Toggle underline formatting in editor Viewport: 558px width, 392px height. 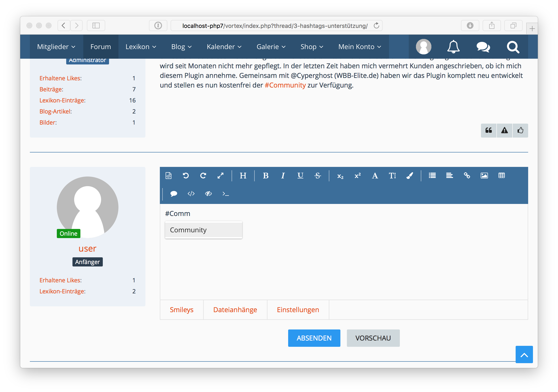click(300, 176)
